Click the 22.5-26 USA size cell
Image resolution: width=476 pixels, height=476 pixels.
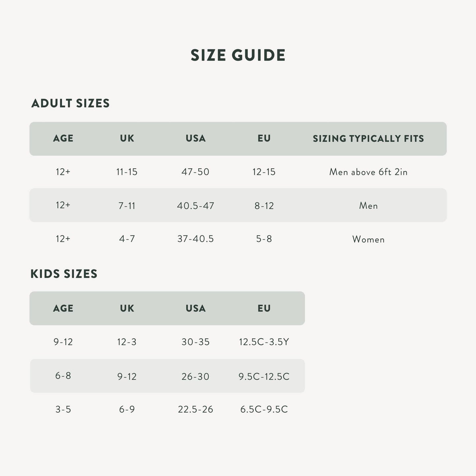[196, 409]
